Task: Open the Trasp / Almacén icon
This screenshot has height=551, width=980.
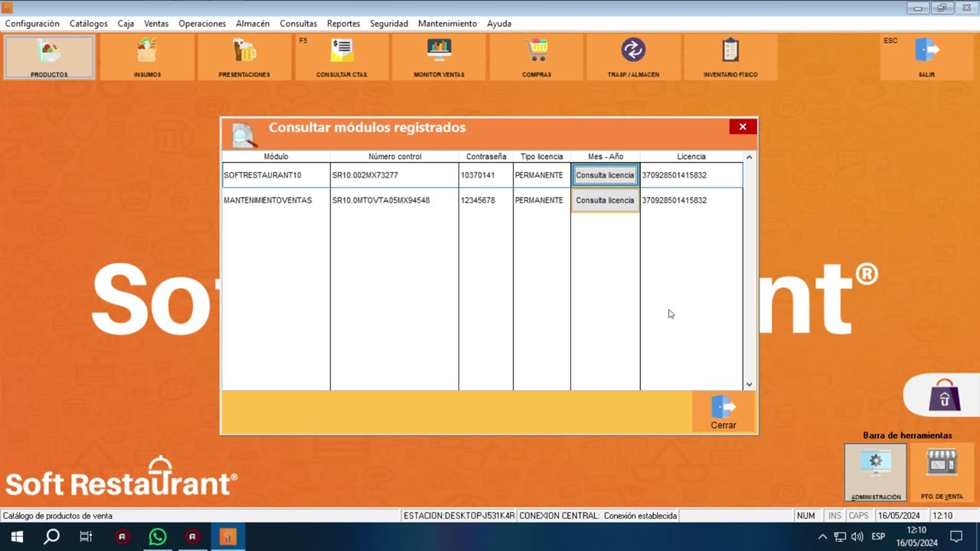Action: pyautogui.click(x=633, y=57)
